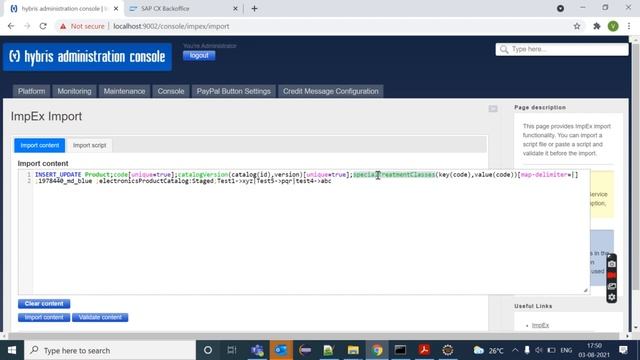Toggle the page description panel icon
The width and height of the screenshot is (640, 360).
pos(493,109)
